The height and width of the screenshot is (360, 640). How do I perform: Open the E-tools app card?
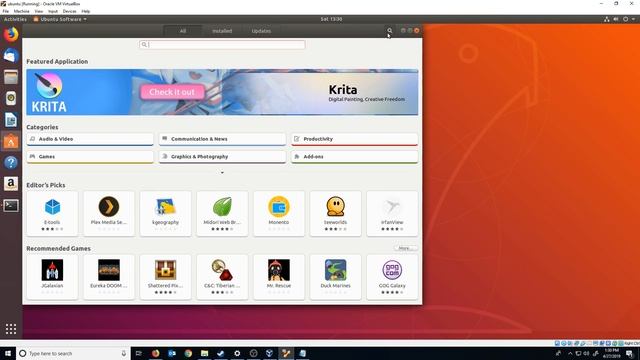click(x=52, y=213)
